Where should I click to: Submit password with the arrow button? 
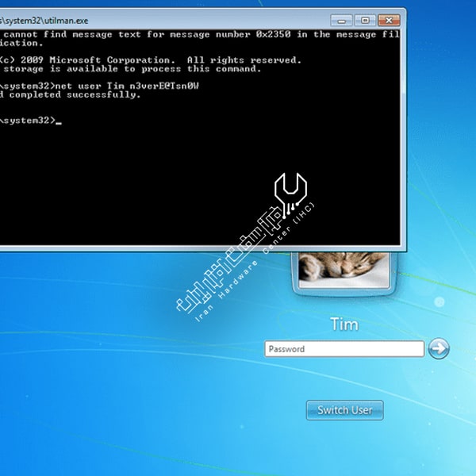(439, 348)
